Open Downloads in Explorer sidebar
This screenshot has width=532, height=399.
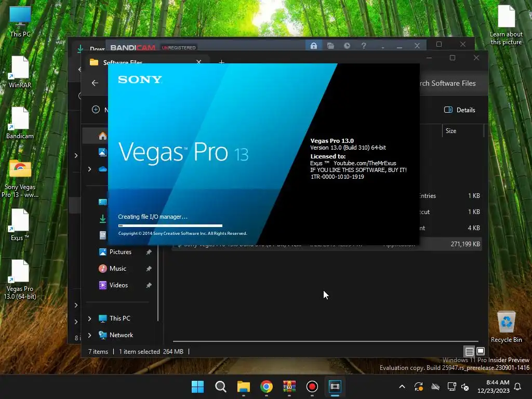point(102,219)
